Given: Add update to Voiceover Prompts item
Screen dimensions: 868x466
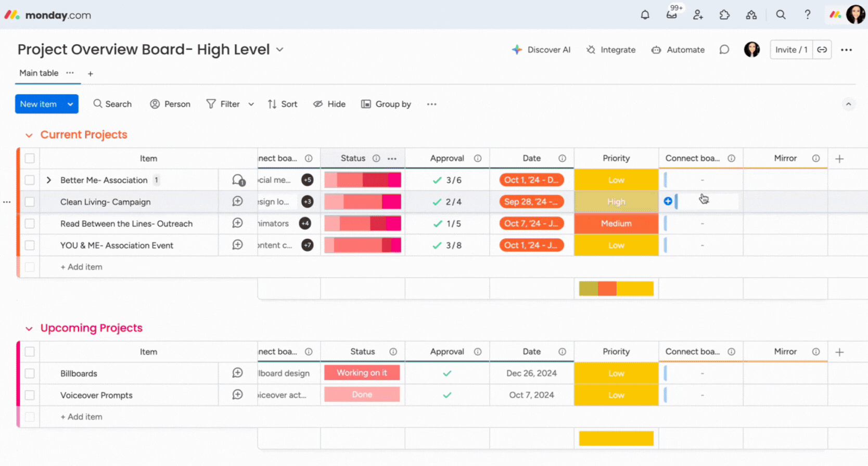Looking at the screenshot, I should point(238,395).
